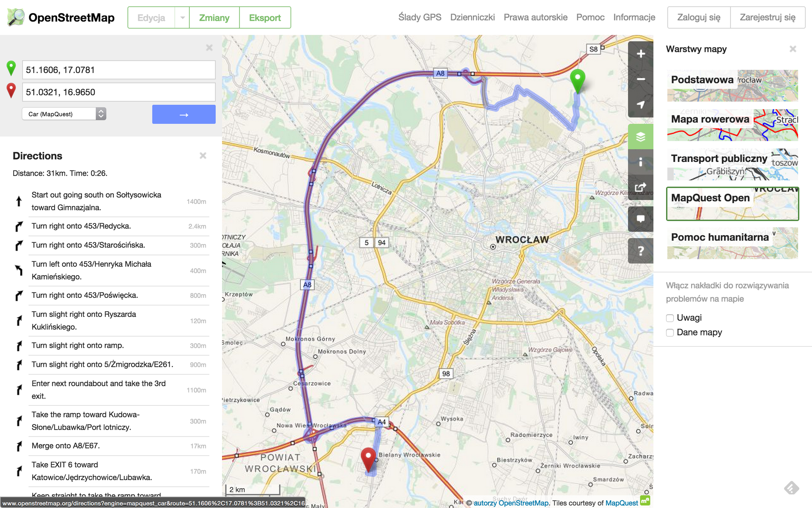The height and width of the screenshot is (508, 812).
Task: Zoom in the map with plus button
Action: tap(641, 54)
